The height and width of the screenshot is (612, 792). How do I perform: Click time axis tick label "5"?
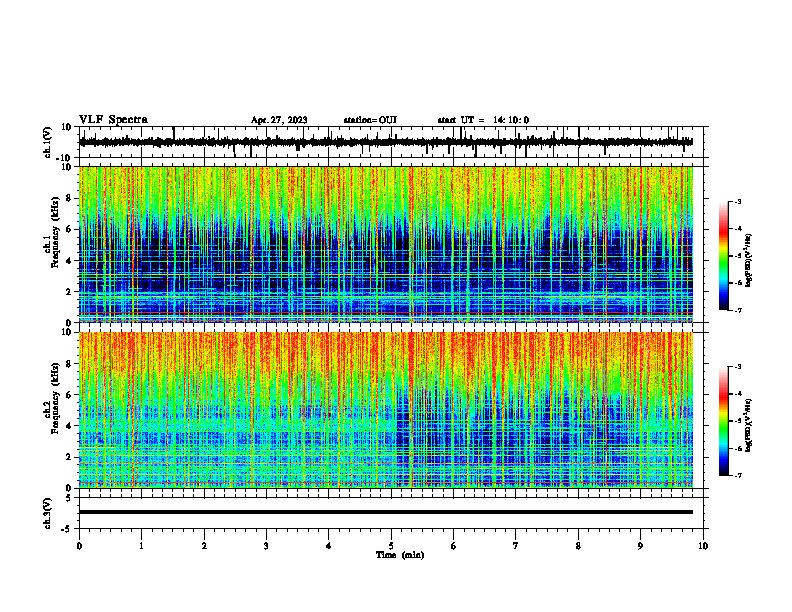[x=391, y=546]
